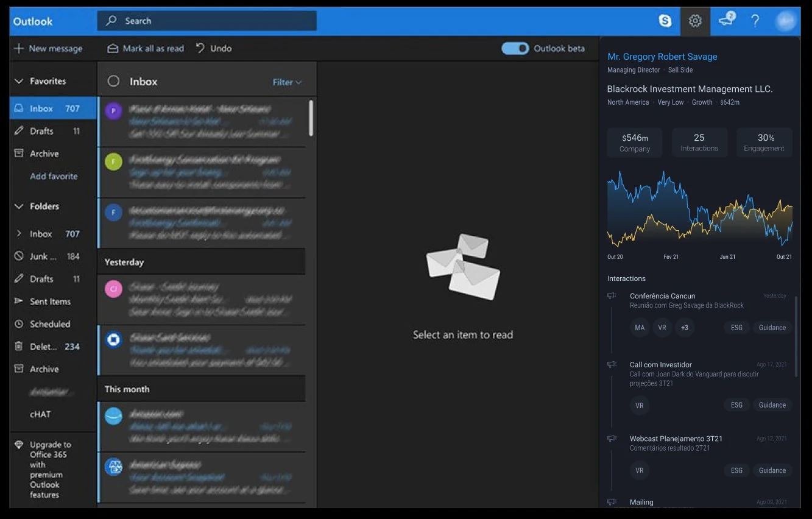Viewport: 812px width, 519px height.
Task: Click megaphone icon beside Webcast Planejamento 3T21
Action: click(612, 439)
